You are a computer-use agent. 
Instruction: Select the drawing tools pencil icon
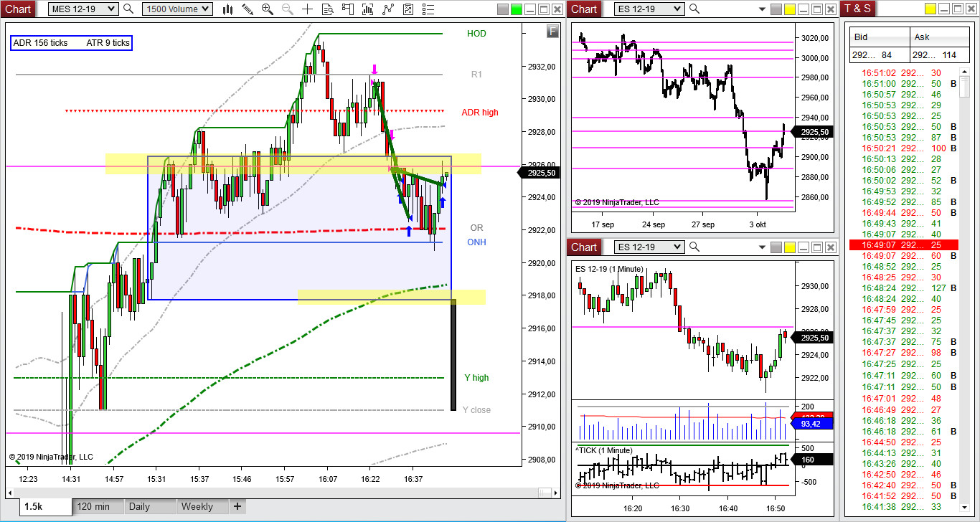248,9
